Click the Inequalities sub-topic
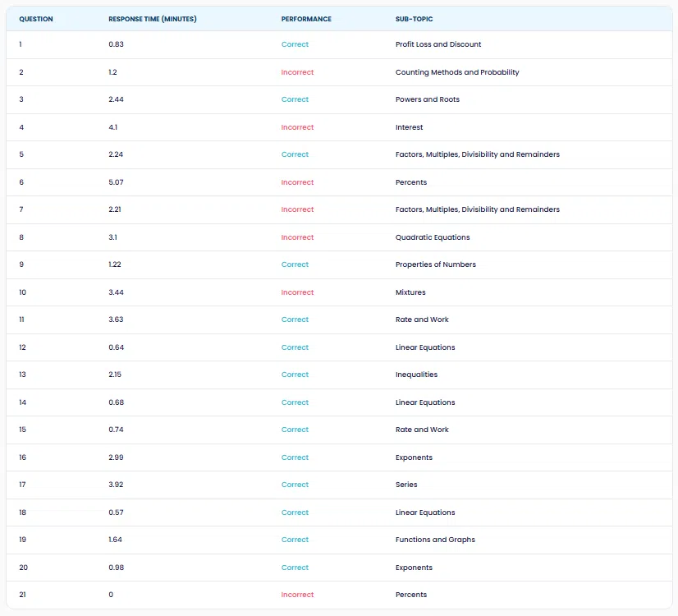678x616 pixels. point(416,375)
